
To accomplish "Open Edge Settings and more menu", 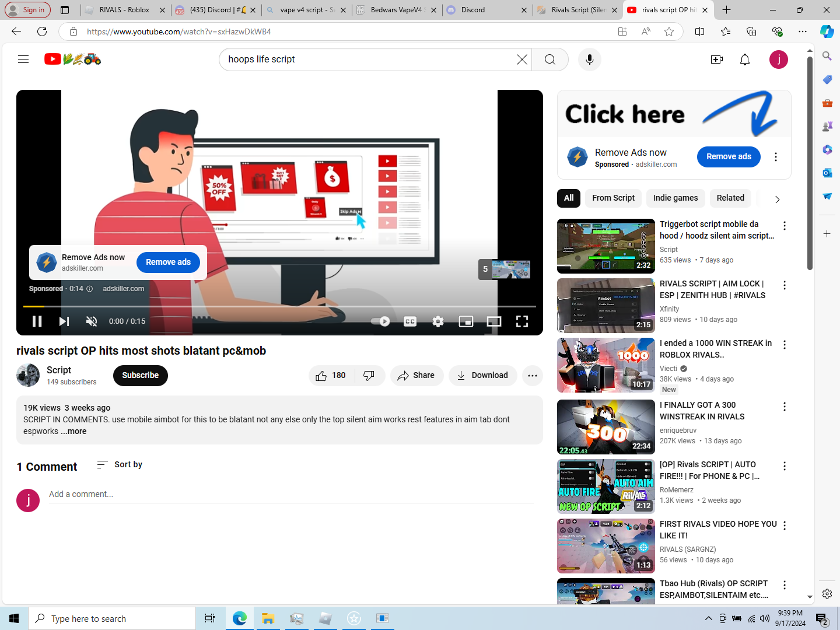I will (x=803, y=32).
